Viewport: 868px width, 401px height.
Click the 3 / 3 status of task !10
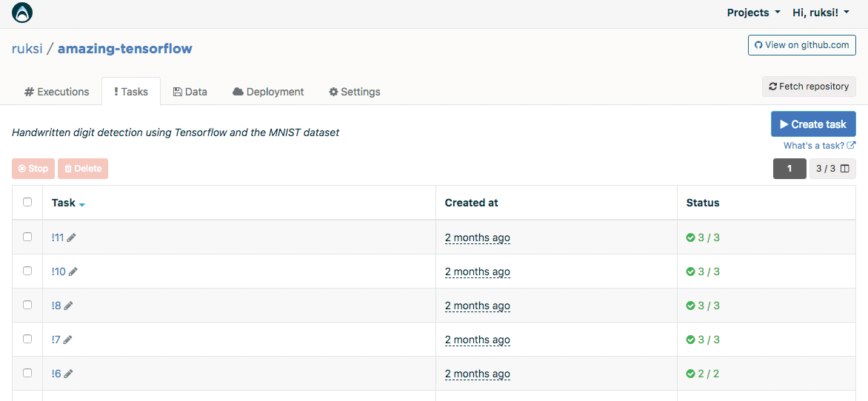pyautogui.click(x=709, y=272)
